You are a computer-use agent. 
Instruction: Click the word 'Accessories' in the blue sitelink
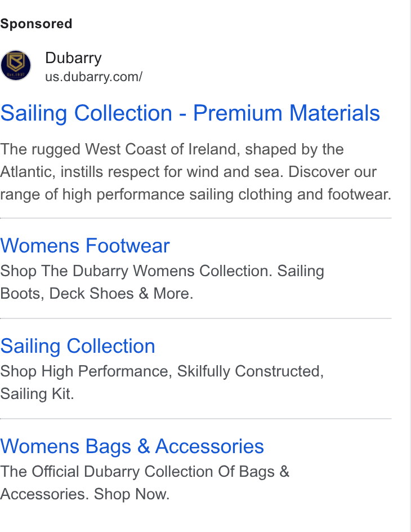coord(209,446)
